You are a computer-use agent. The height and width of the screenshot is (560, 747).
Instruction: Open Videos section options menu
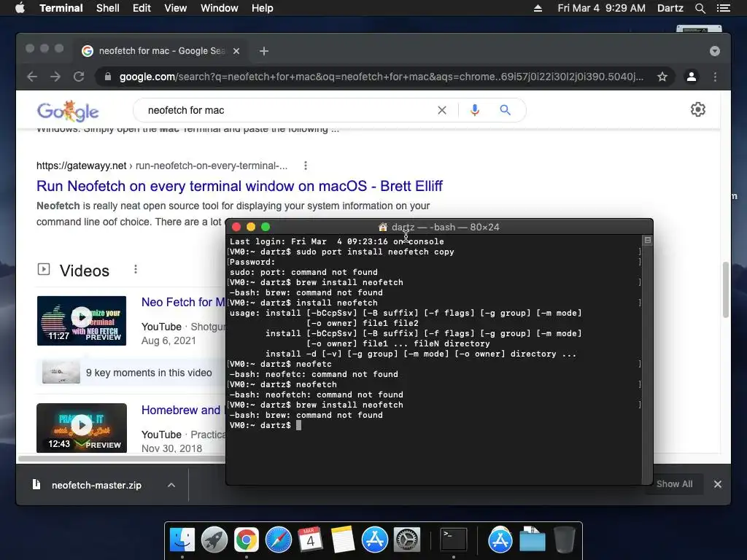tap(136, 270)
